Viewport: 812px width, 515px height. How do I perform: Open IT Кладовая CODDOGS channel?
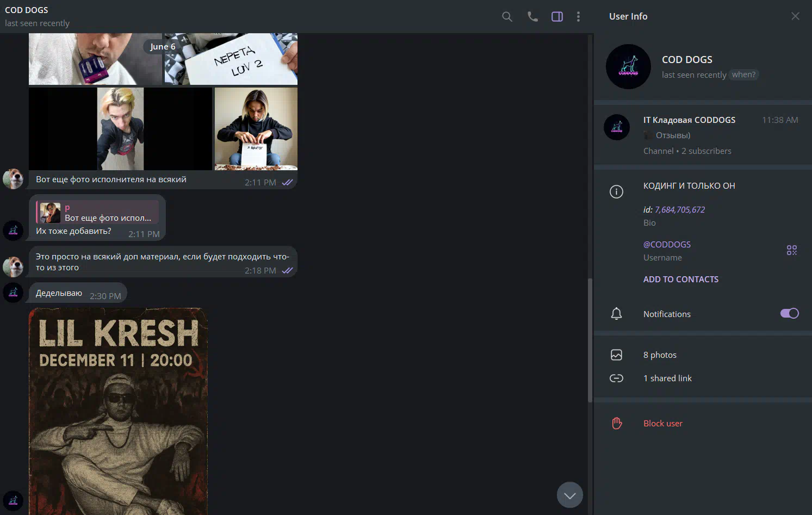coord(702,135)
